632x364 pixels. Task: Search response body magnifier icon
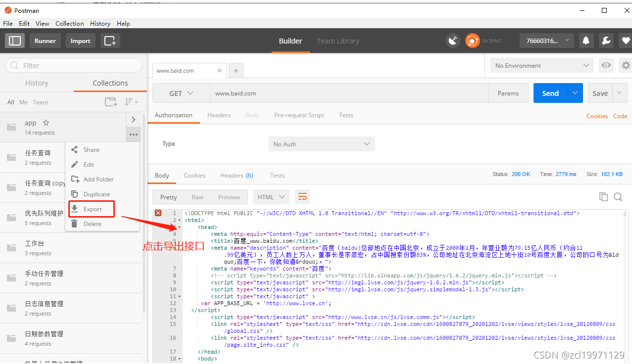click(618, 197)
